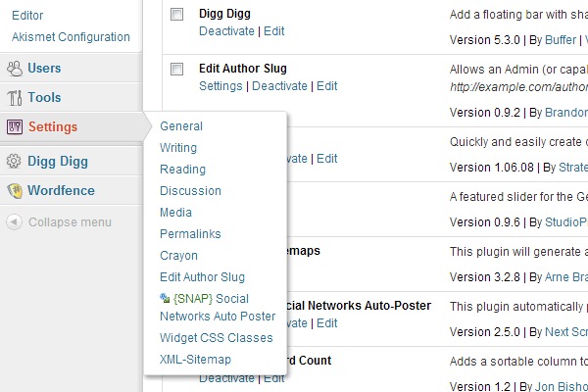The image size is (588, 392).
Task: Select Widget CSS Classes in flyout
Action: coord(216,338)
